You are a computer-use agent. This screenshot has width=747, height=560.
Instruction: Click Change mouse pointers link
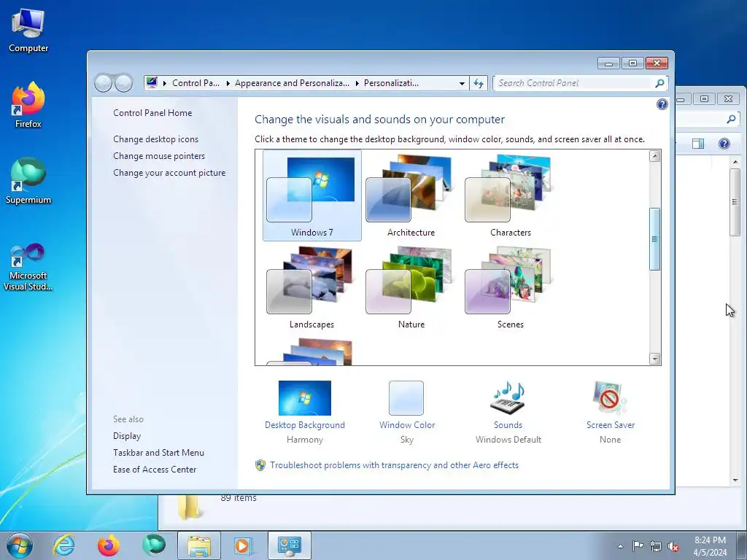159,156
